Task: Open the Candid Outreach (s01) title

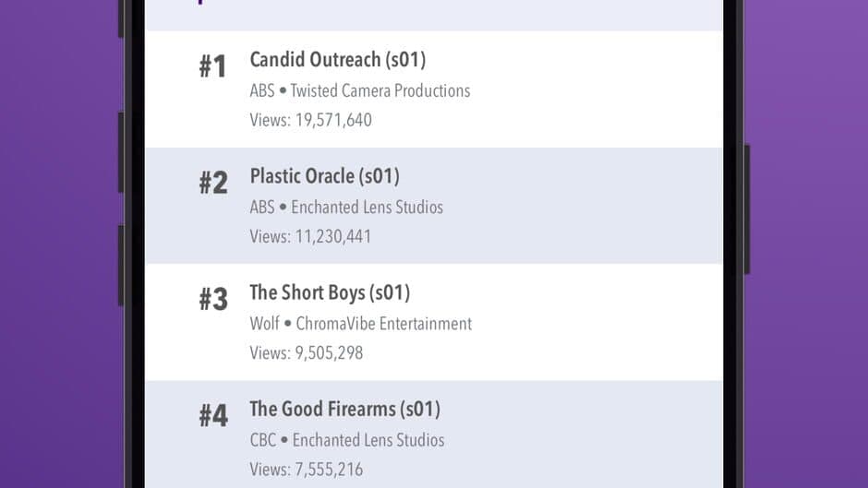Action: pos(337,60)
